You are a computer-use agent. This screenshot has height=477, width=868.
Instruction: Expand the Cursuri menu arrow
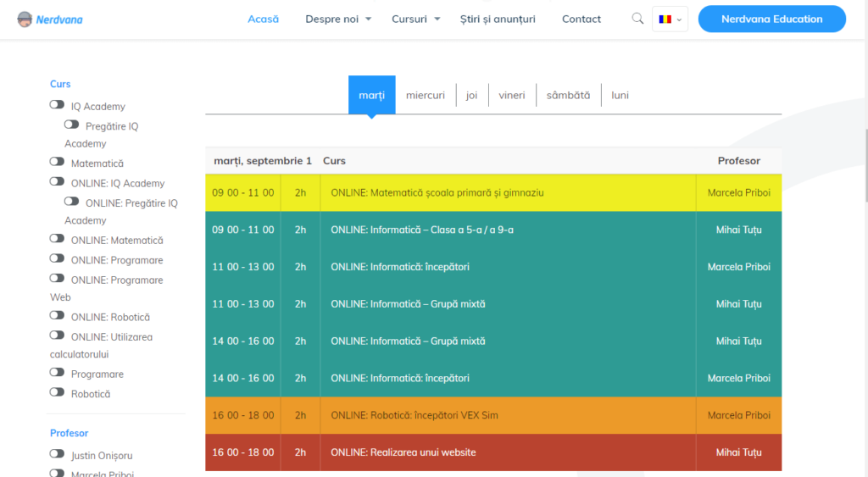(x=437, y=19)
